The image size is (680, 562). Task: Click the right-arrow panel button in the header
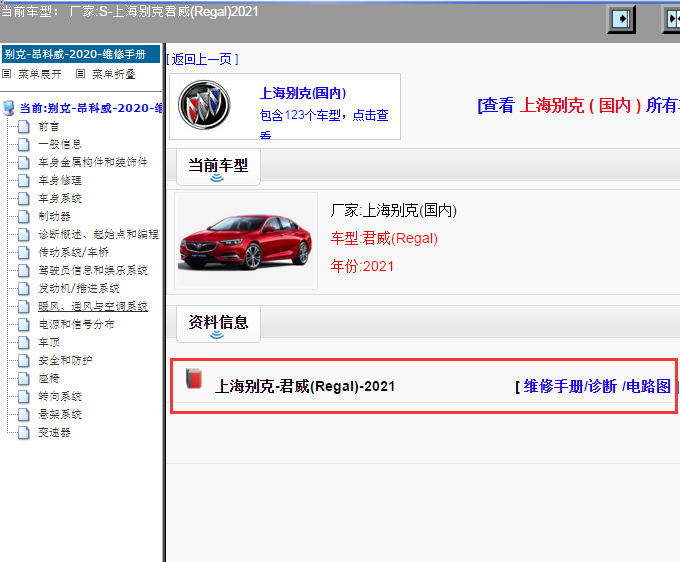click(621, 19)
